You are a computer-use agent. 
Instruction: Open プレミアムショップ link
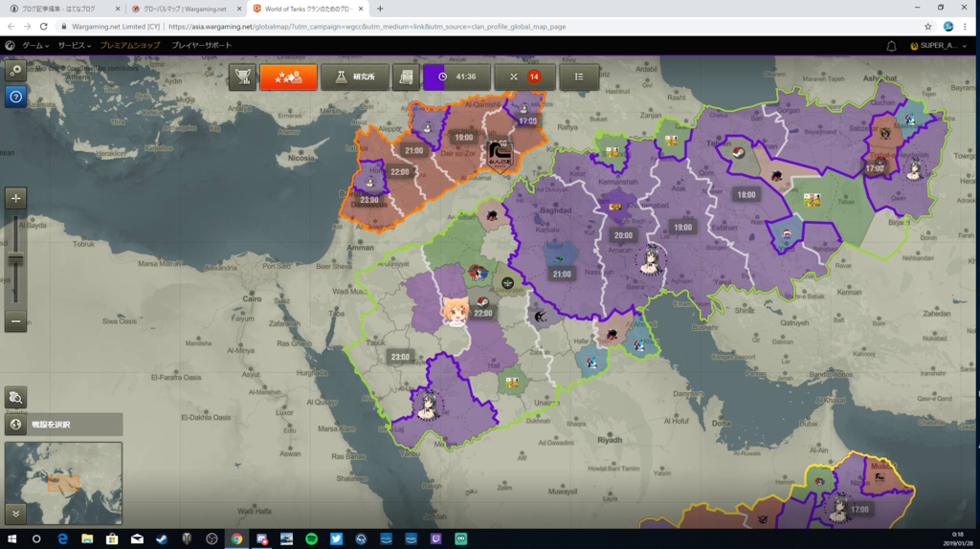tap(130, 46)
